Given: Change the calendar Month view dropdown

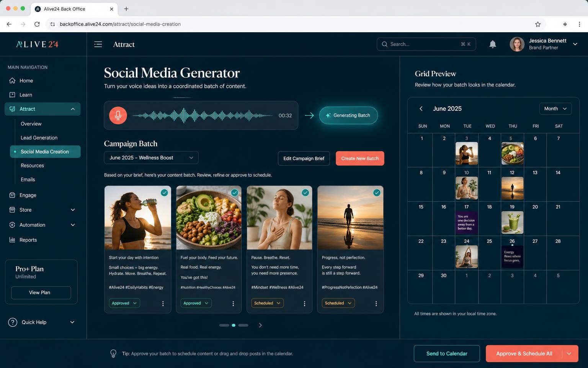Looking at the screenshot, I should click(555, 109).
